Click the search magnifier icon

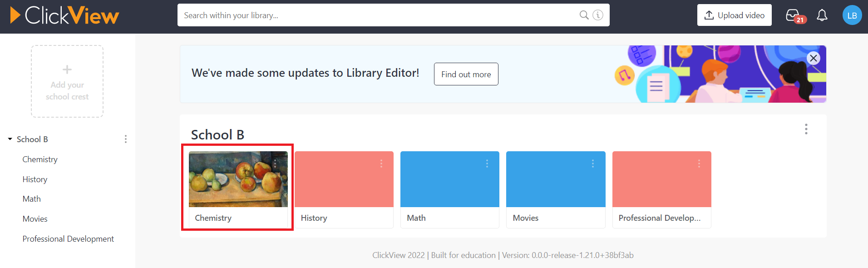584,15
